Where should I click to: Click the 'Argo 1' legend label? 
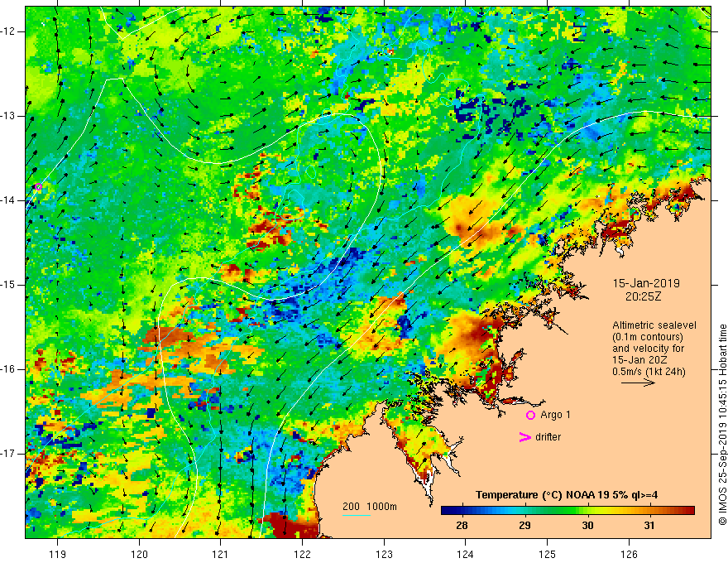(x=555, y=415)
